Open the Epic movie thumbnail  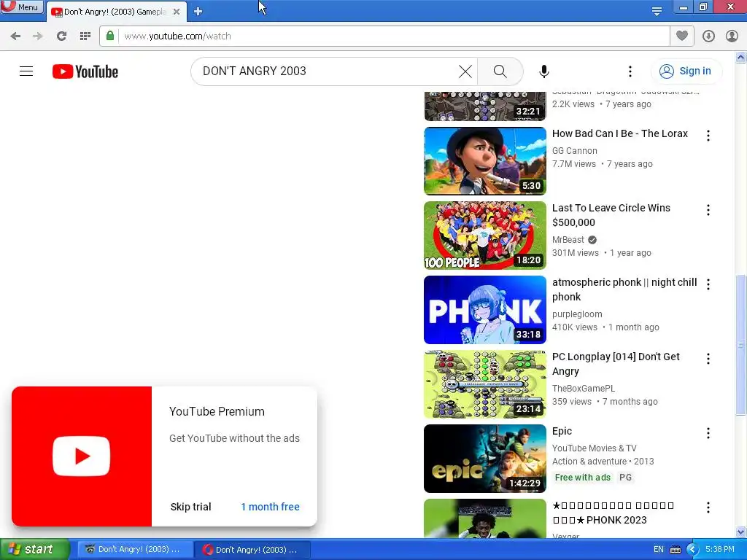485,458
